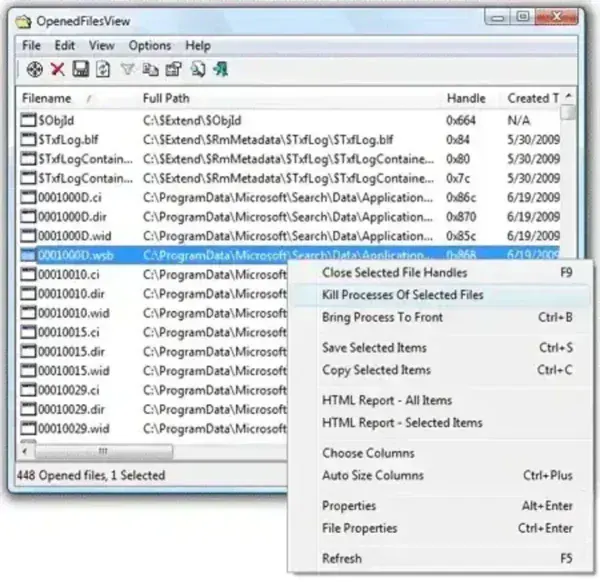The width and height of the screenshot is (600, 582).
Task: Open Choose Columns dialog
Action: 440,453
